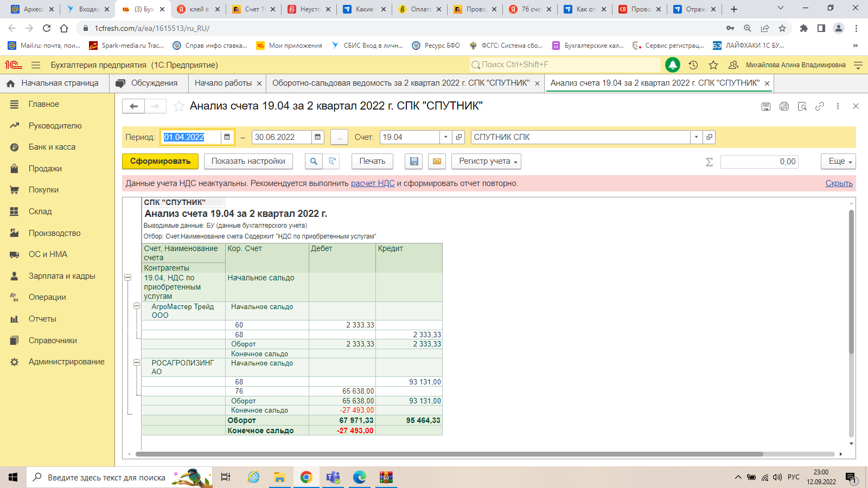Open calendar picker for end date 30.06.2022

point(318,137)
